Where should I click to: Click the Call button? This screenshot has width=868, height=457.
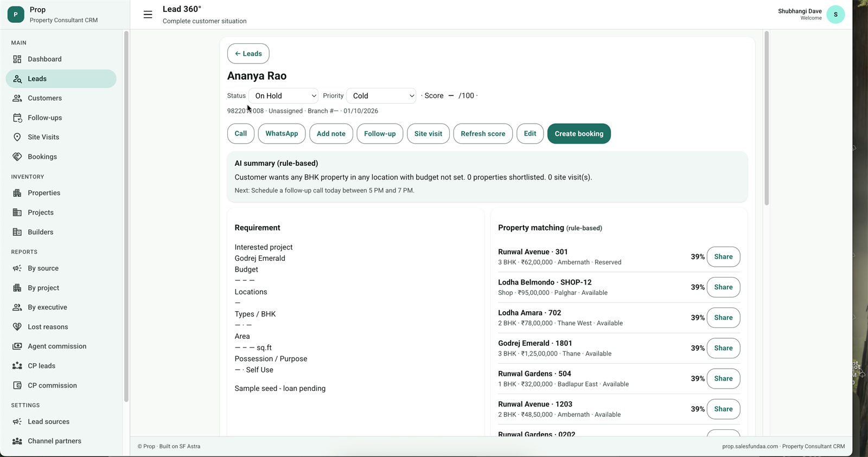coord(241,133)
